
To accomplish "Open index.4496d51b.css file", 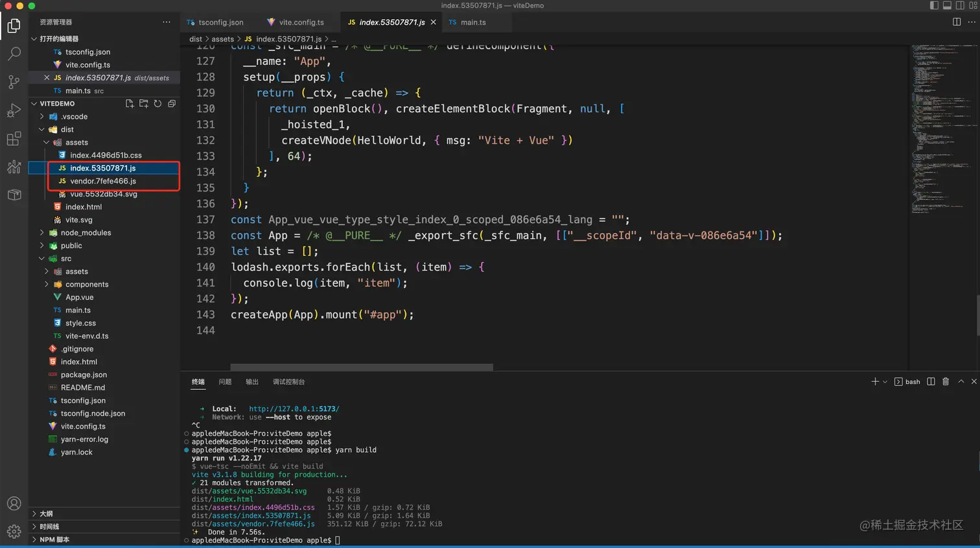I will tap(104, 156).
